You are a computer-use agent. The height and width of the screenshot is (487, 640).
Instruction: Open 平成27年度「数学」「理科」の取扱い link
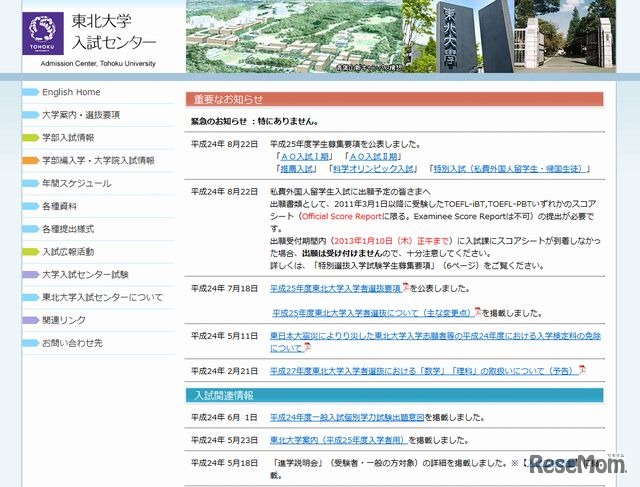click(424, 371)
